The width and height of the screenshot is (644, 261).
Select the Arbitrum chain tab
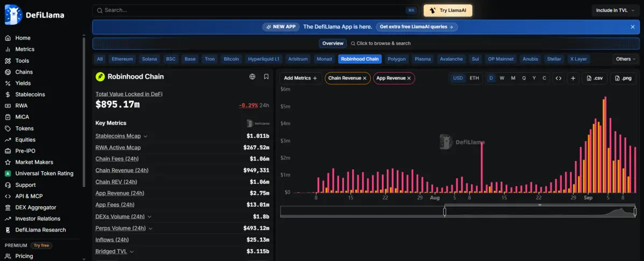tap(298, 59)
